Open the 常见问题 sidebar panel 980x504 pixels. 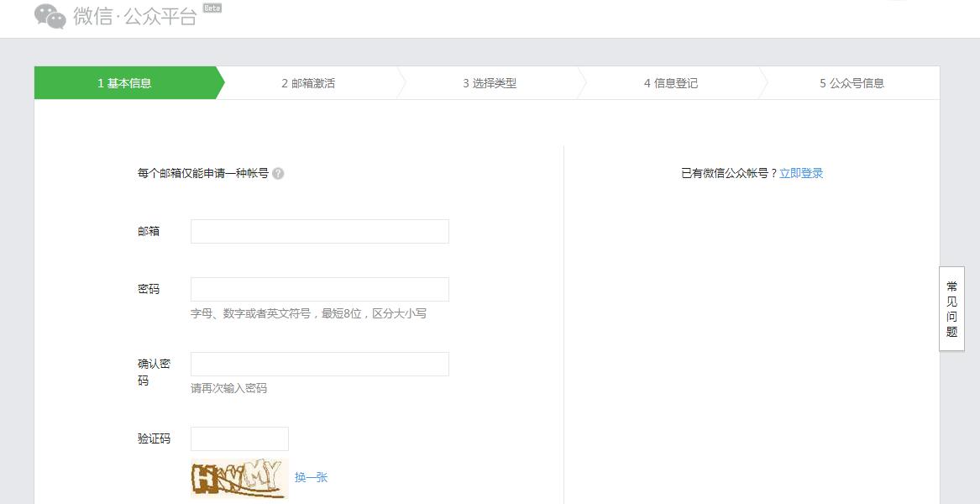950,310
